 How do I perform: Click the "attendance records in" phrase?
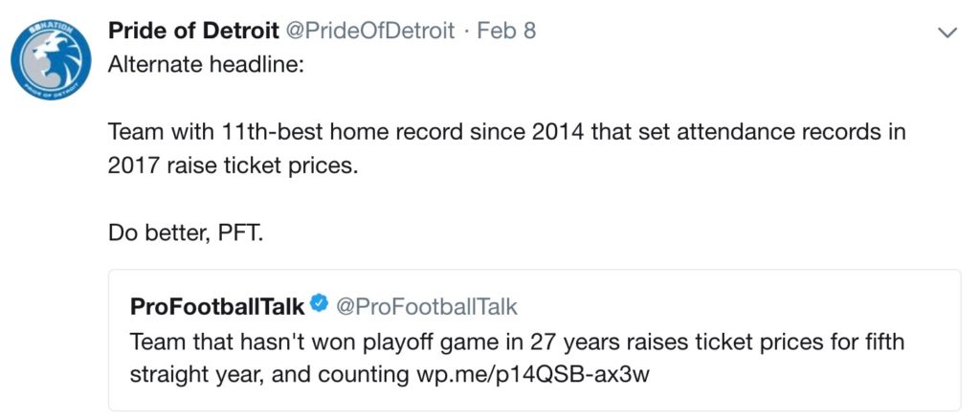pyautogui.click(x=785, y=132)
